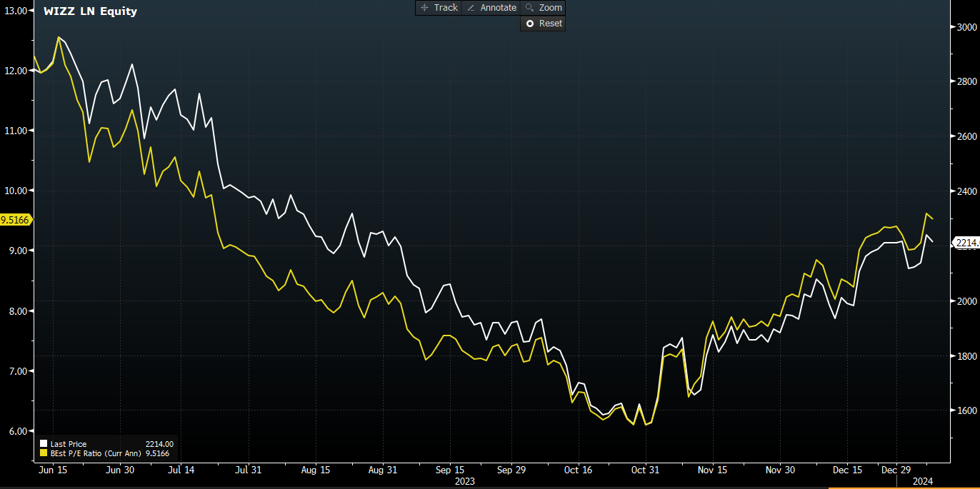
Task: Click the Jun 30 date label
Action: tap(119, 470)
